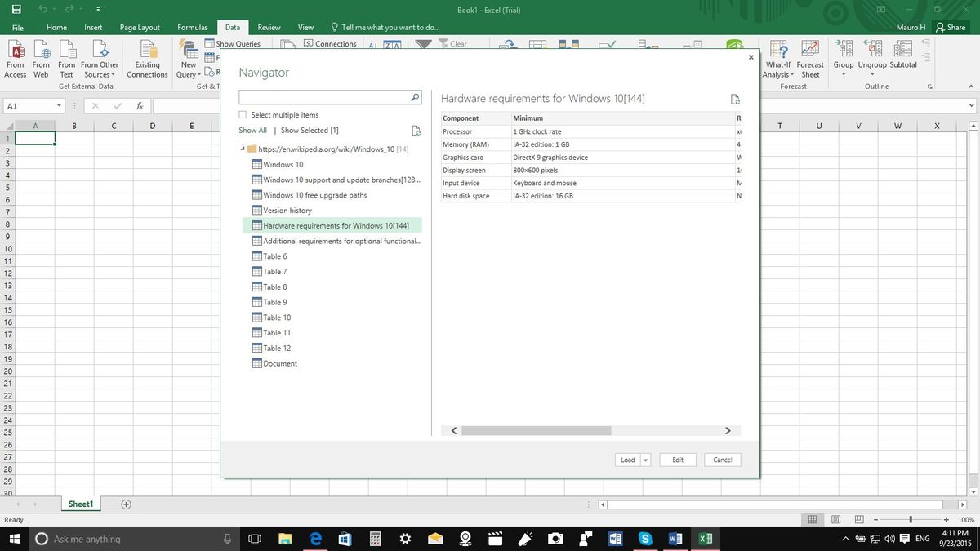Collapse the Wikipedia Windows_10 tree node
Screen dimensions: 980x551
(242, 149)
